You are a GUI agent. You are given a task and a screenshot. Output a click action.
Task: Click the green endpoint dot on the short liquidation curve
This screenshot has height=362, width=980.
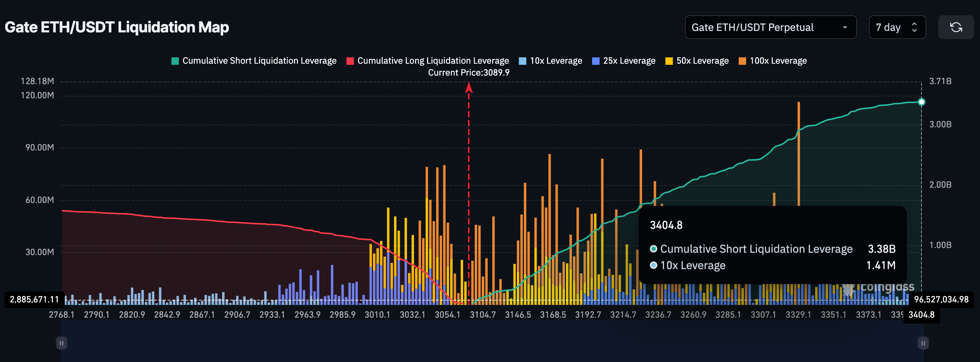click(921, 102)
